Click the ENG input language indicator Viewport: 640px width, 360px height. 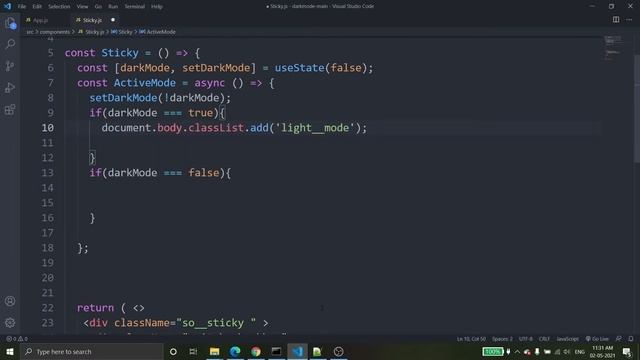coord(580,351)
